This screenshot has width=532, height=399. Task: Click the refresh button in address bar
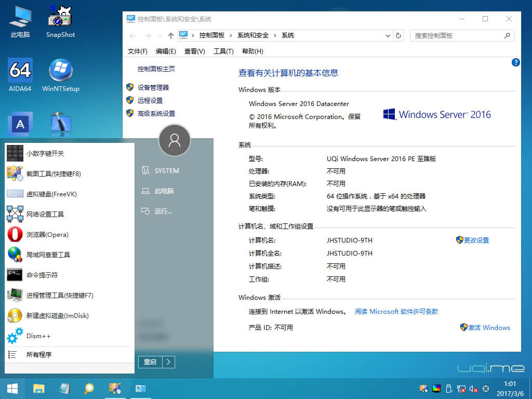pyautogui.click(x=398, y=35)
